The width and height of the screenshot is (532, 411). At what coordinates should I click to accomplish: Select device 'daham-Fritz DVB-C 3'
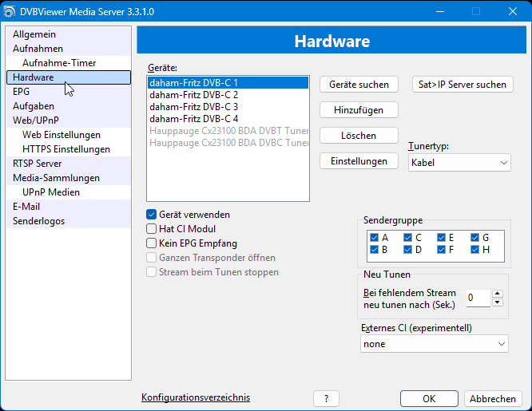coord(194,107)
